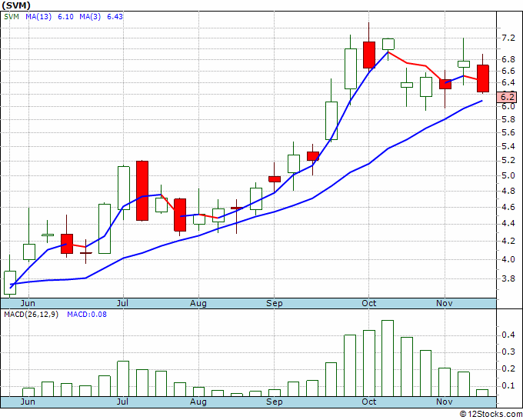Image resolution: width=523 pixels, height=420 pixels.
Task: Click Jul on the price chart date axis
Action: click(x=122, y=303)
